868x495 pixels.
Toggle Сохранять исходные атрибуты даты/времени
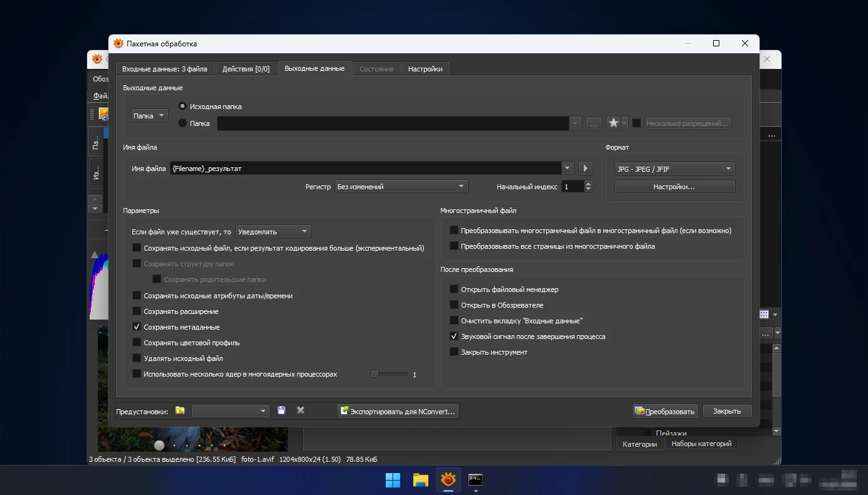coord(137,296)
